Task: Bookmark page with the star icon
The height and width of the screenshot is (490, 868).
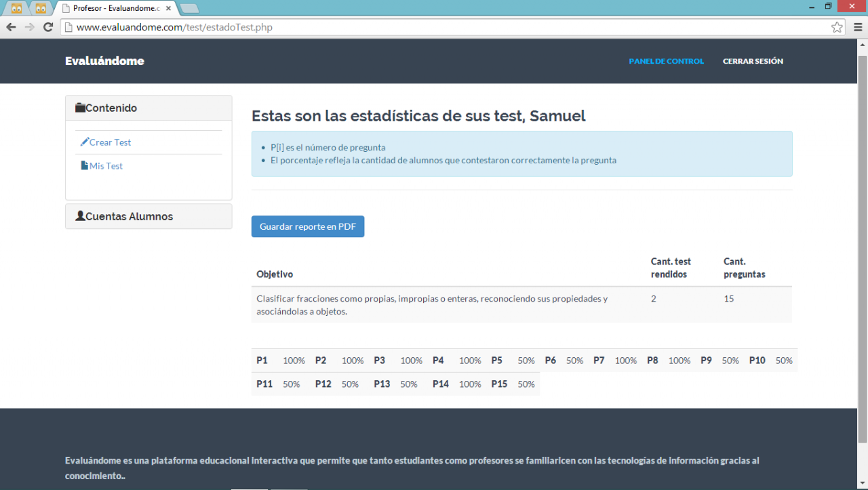Action: pyautogui.click(x=837, y=27)
